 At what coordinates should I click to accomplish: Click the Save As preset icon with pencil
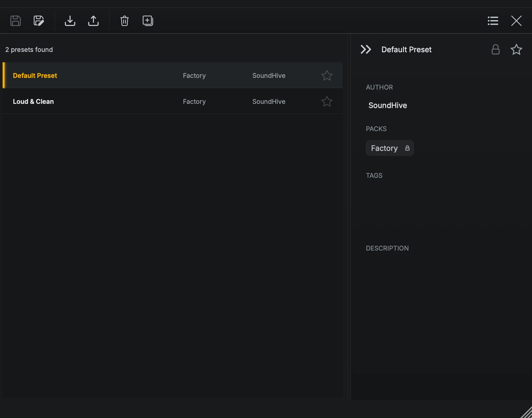pos(39,21)
